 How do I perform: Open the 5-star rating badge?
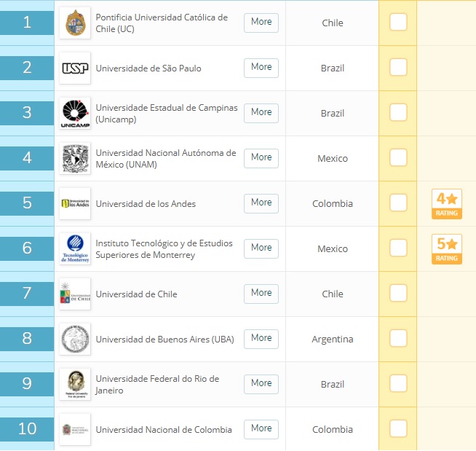tap(446, 249)
